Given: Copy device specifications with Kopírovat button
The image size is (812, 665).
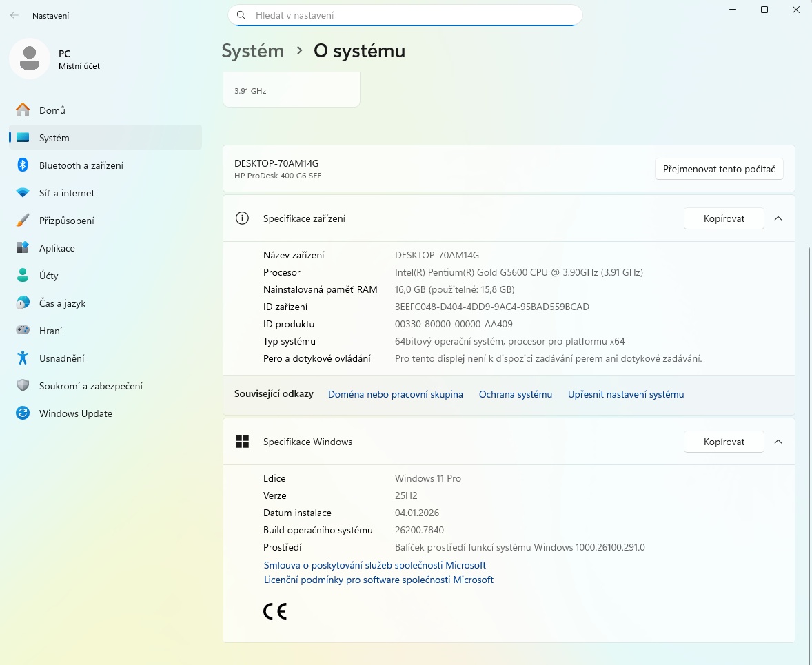Looking at the screenshot, I should [724, 218].
